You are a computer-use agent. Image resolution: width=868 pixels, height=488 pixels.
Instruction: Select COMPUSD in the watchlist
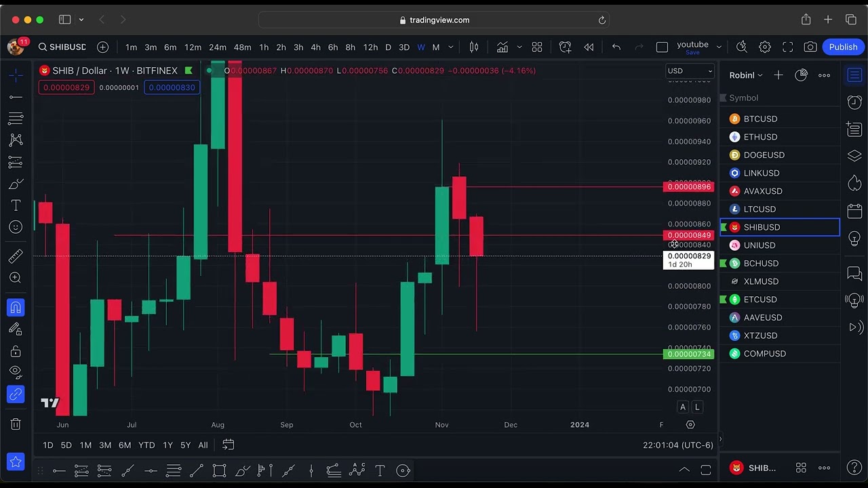(x=780, y=354)
